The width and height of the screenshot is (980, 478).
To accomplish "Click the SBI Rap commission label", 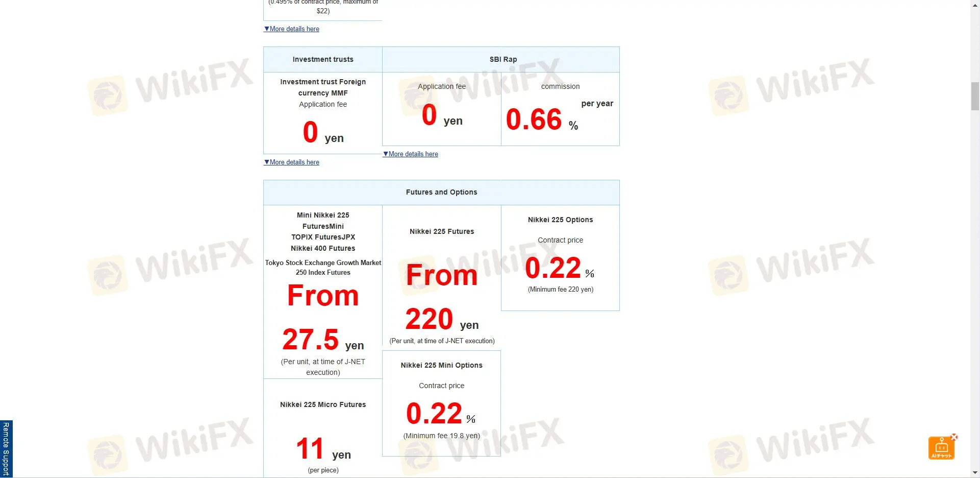I will [x=560, y=87].
